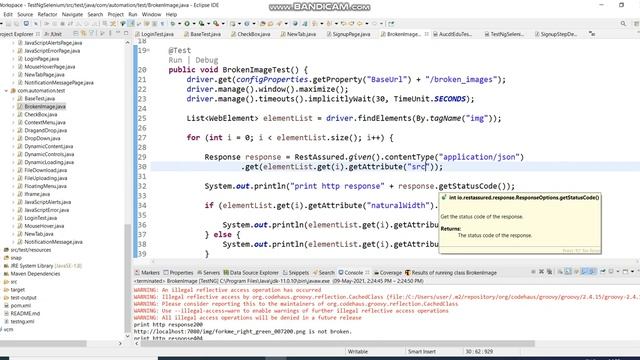Open the Snippets view tab
This screenshot has width=640, height=360.
(296, 273)
